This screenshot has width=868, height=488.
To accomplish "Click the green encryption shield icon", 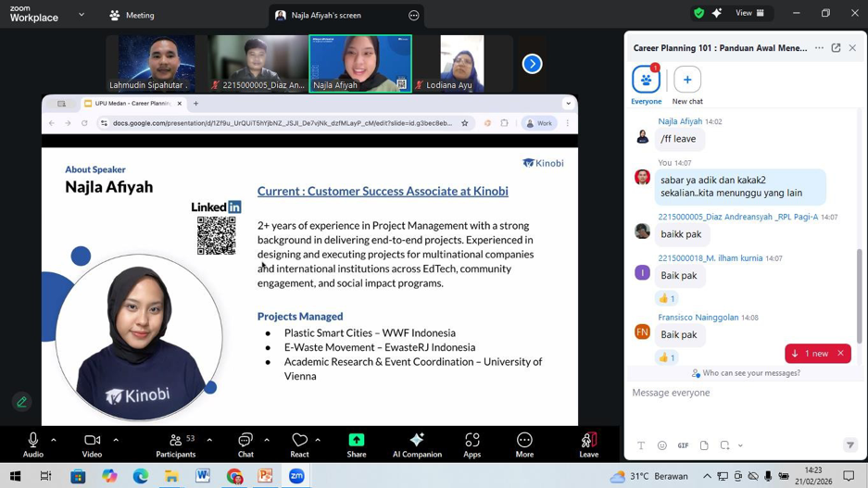I will tap(698, 13).
